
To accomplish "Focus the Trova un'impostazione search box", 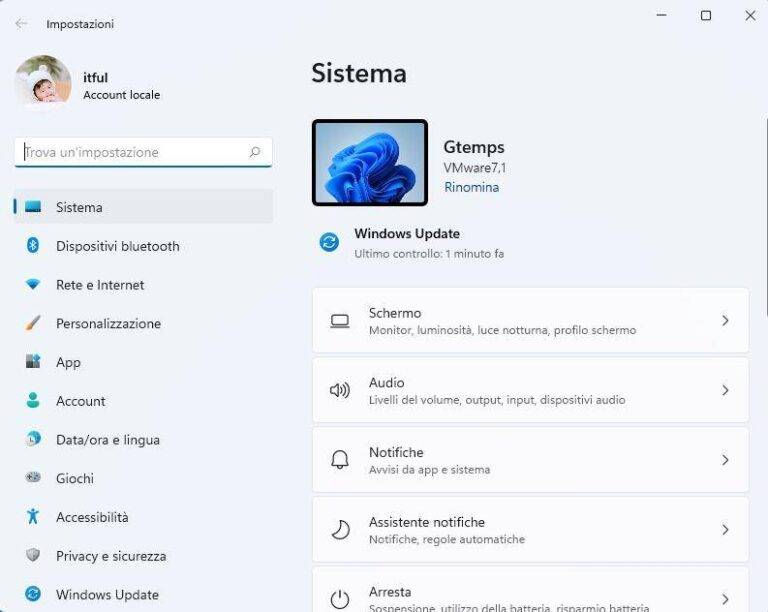I will click(143, 152).
